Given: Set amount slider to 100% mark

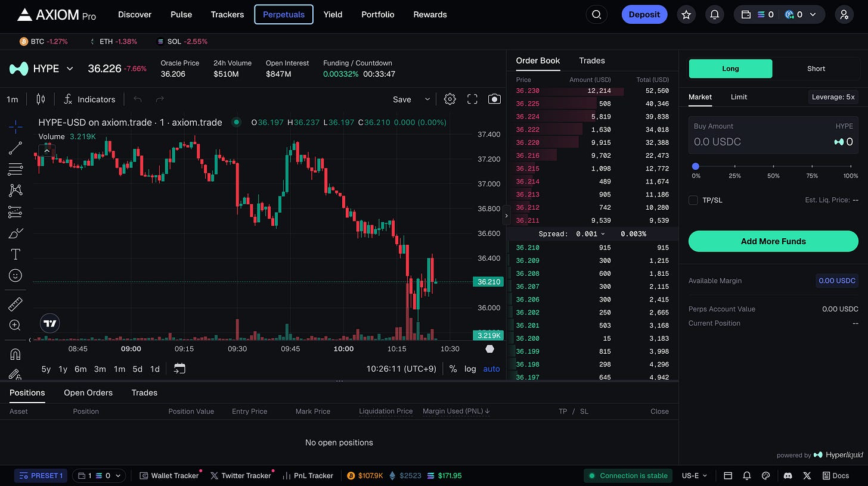Looking at the screenshot, I should coord(851,167).
